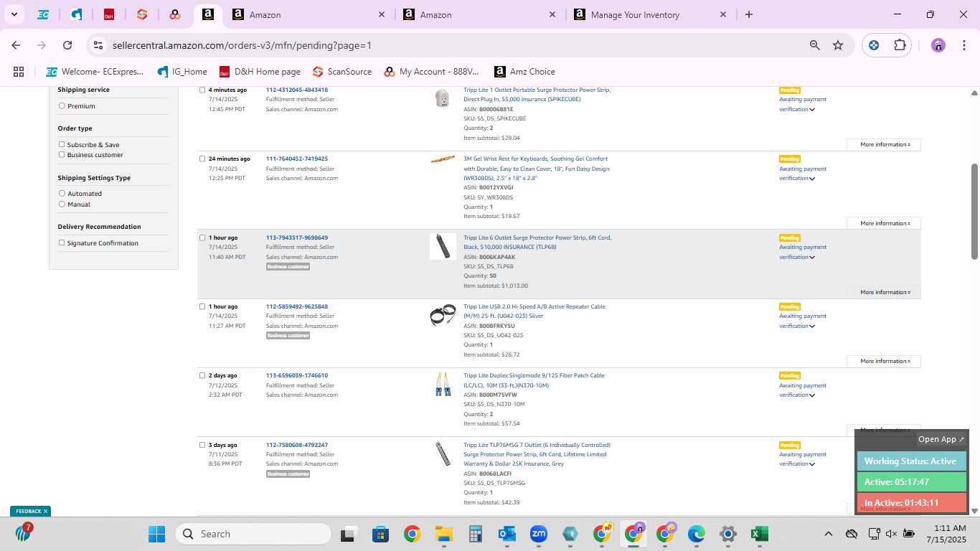Click the SPIKECUBE surge protector thumbnail
Image resolution: width=980 pixels, height=551 pixels.
[443, 98]
